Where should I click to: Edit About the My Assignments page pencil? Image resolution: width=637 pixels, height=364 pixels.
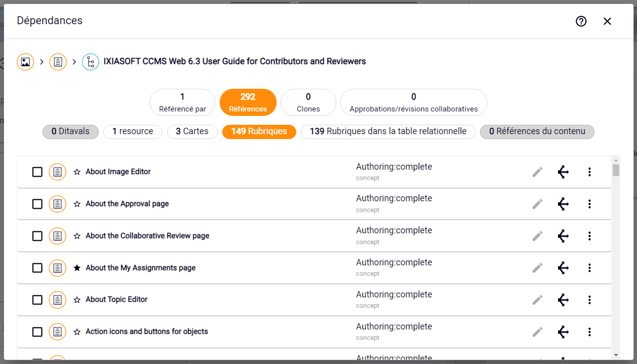click(537, 268)
